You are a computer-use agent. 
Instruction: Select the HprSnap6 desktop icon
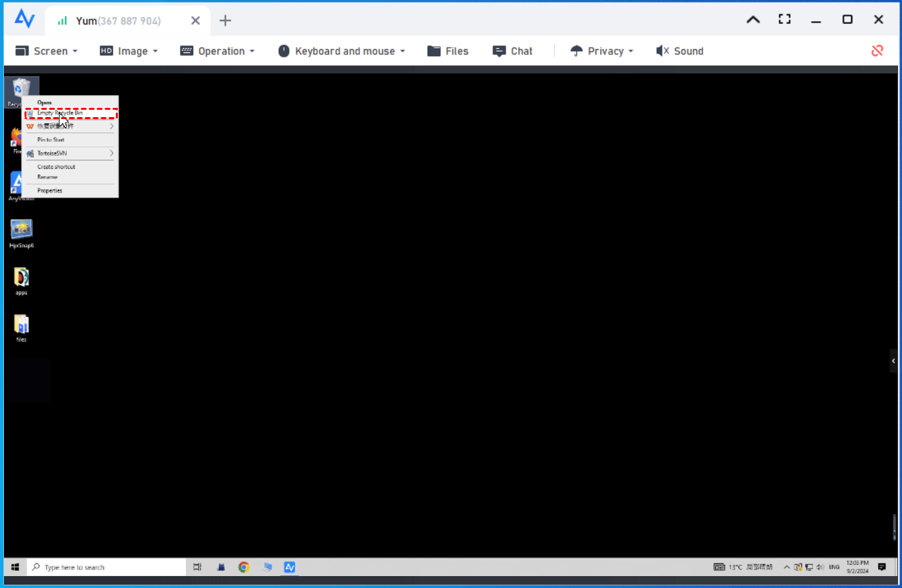(21, 233)
